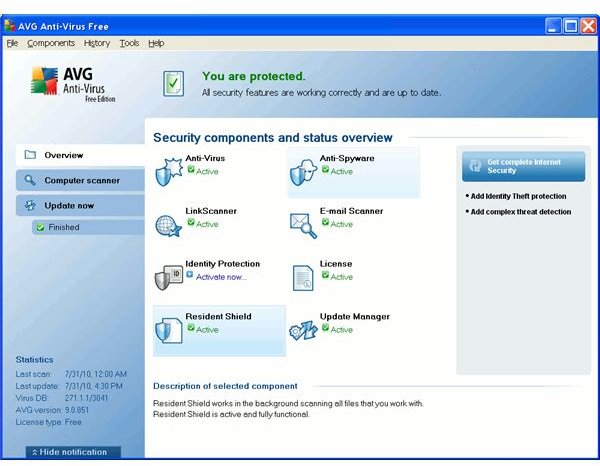Open the Components menu
The height and width of the screenshot is (466, 600).
pyautogui.click(x=51, y=43)
